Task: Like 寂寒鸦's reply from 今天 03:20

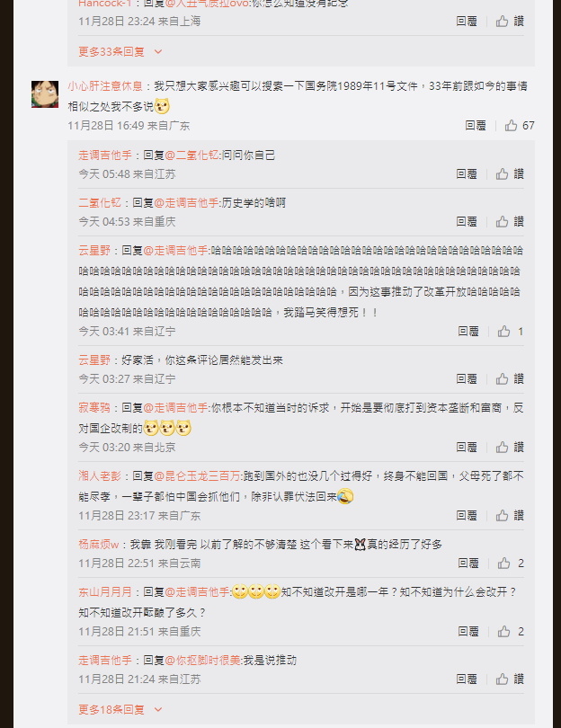Action: 510,447
